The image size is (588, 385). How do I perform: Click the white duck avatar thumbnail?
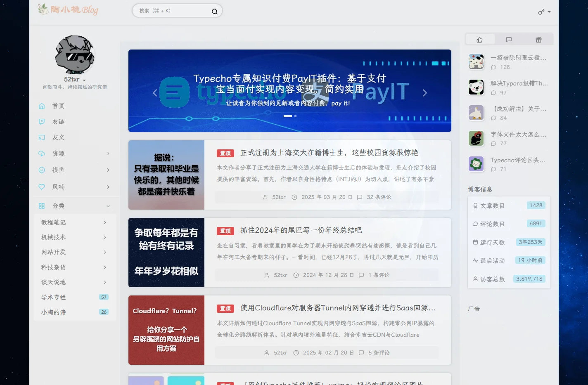[476, 113]
